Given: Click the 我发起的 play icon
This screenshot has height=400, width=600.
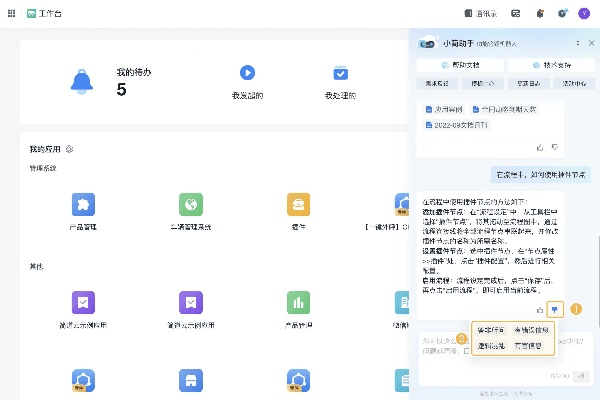Looking at the screenshot, I should coord(247,73).
